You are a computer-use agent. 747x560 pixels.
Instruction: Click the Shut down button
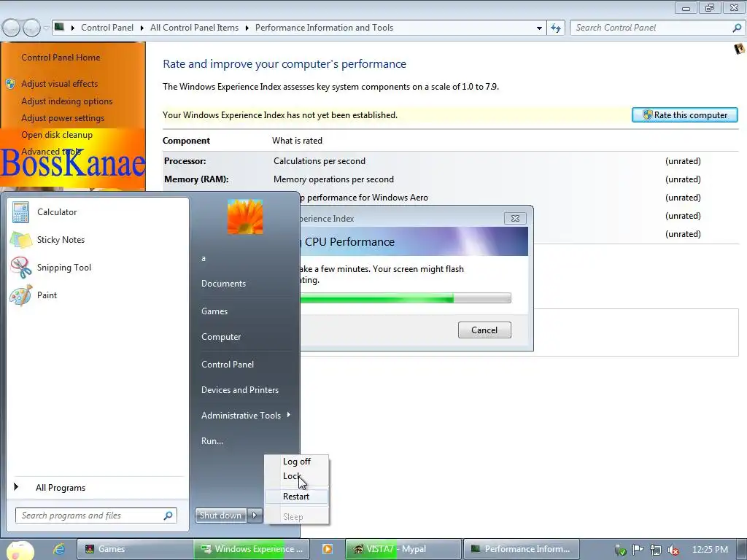click(x=220, y=516)
